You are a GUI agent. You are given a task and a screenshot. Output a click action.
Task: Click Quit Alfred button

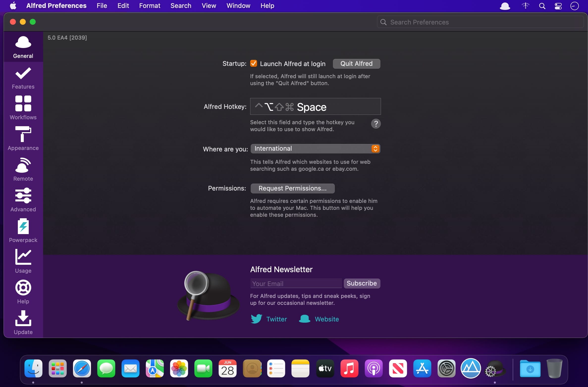point(357,64)
